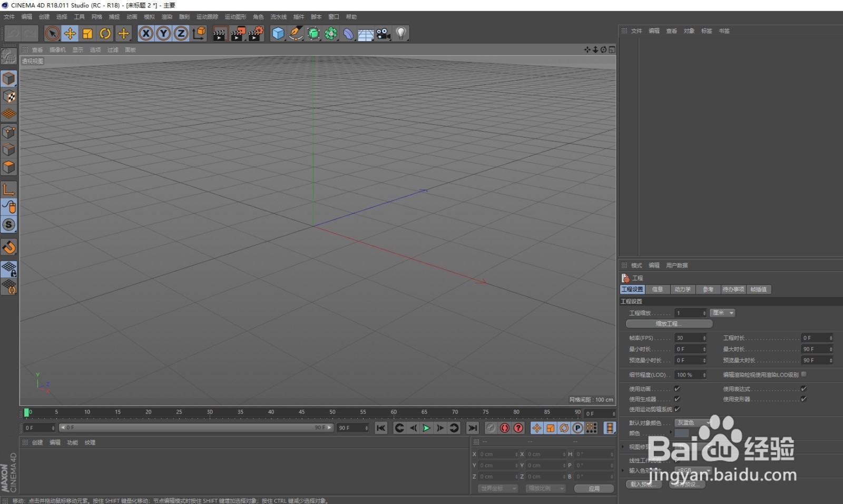This screenshot has width=843, height=504.
Task: Jump to the start of the timeline
Action: (381, 428)
